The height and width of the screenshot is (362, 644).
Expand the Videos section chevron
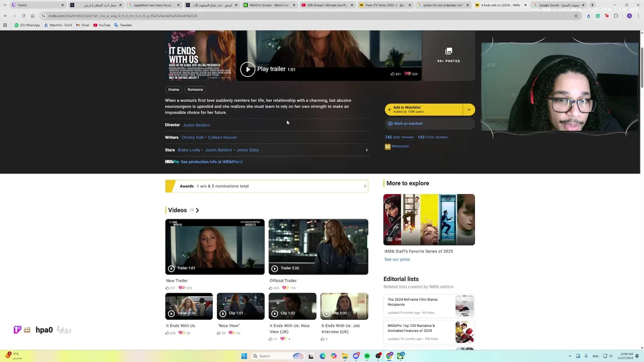pyautogui.click(x=197, y=210)
